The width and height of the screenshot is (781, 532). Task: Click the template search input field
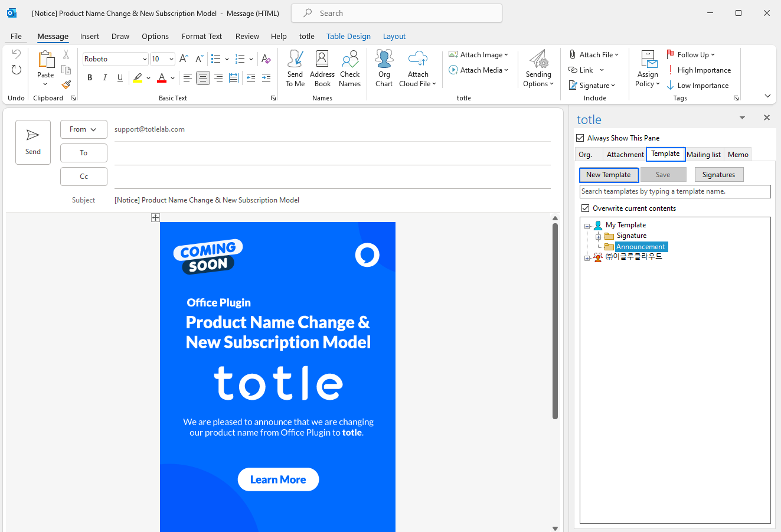point(675,191)
